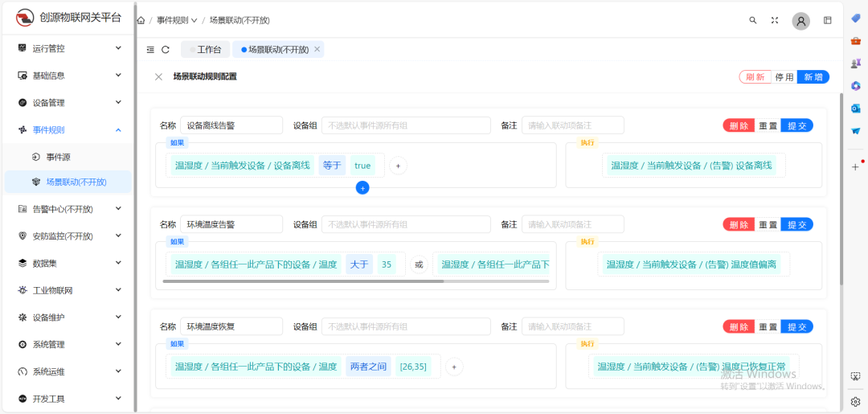The width and height of the screenshot is (868, 414).
Task: Click the reload page icon beside tabs
Action: click(x=166, y=50)
